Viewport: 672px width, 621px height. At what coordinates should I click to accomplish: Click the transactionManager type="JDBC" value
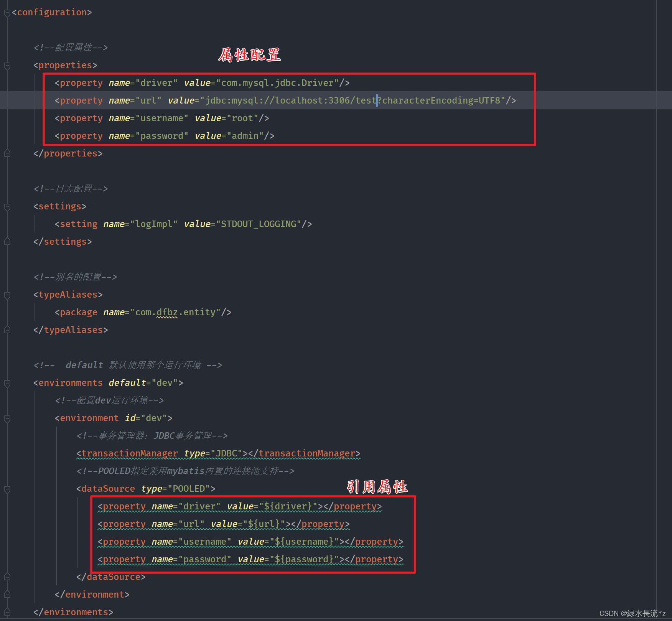[226, 453]
